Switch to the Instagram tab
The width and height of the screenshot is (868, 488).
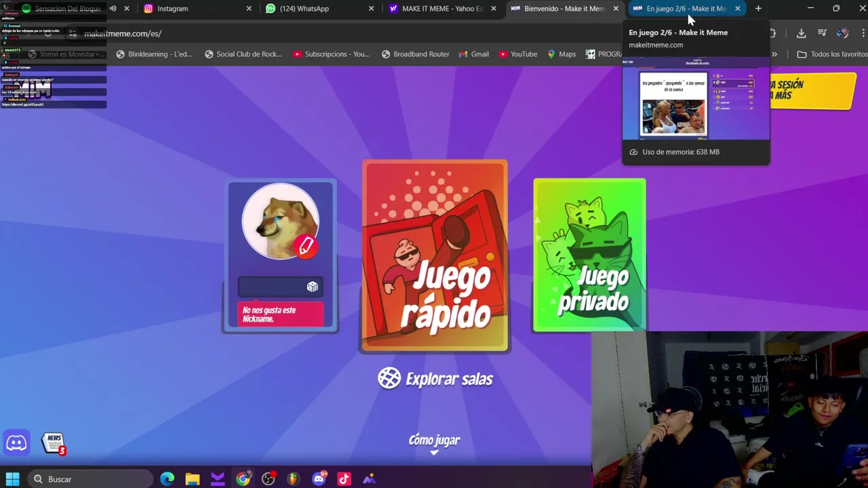click(197, 9)
